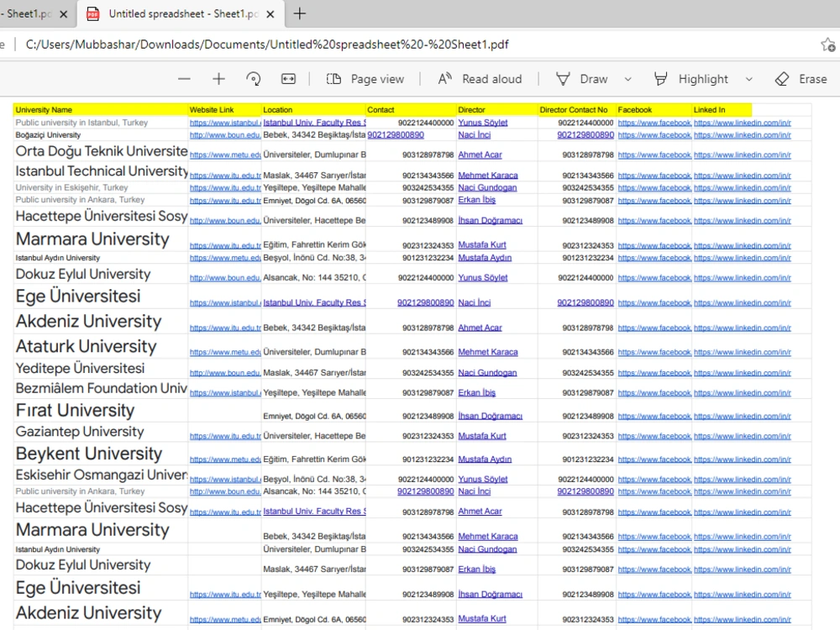Open Yunus Söylet link in Eskisehir Osmangazi row
Screen dimensions: 840x630
(483, 479)
